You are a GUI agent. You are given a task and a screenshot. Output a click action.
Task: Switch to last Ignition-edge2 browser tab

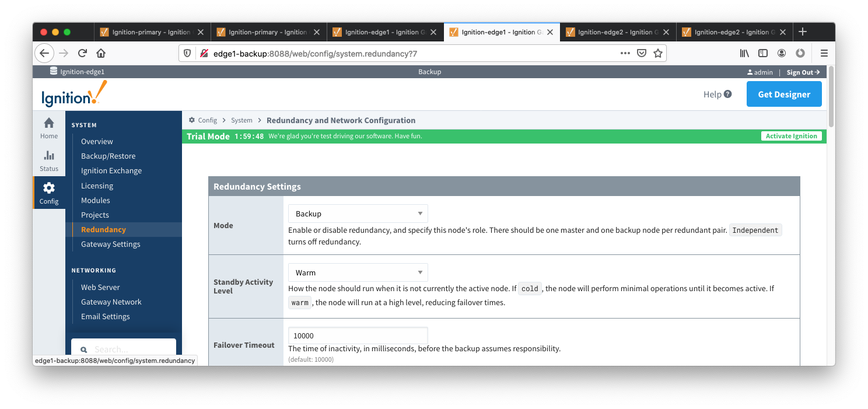[x=734, y=32]
